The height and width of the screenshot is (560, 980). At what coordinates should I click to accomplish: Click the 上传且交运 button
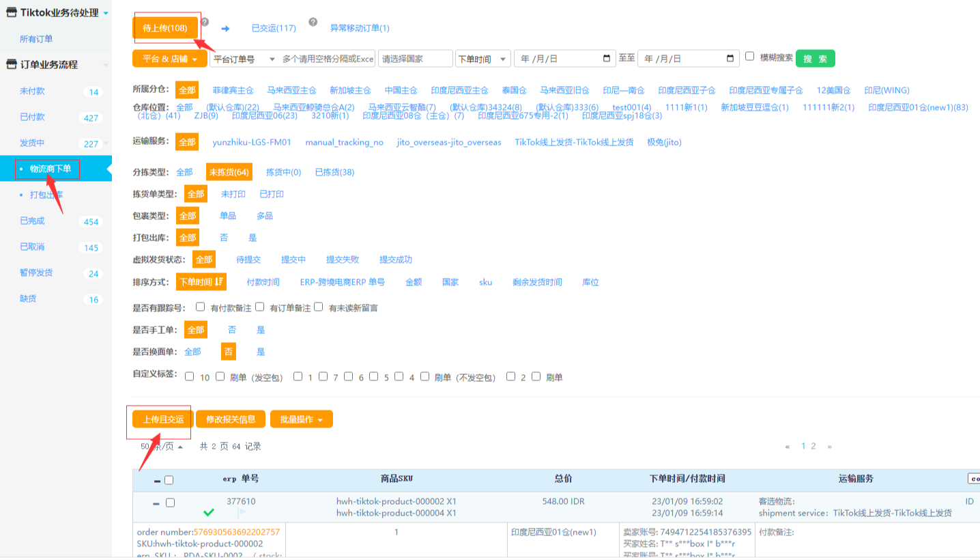tap(163, 419)
